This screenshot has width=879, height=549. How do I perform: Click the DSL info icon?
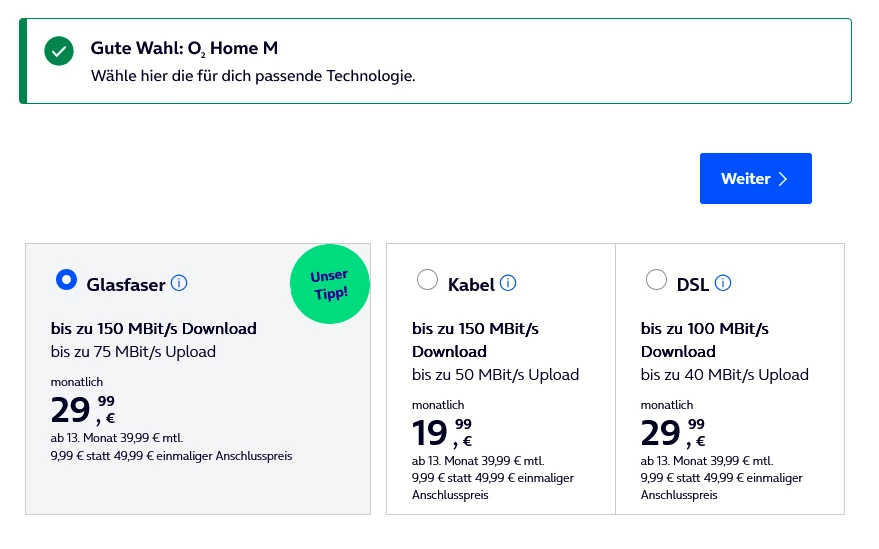coord(723,283)
